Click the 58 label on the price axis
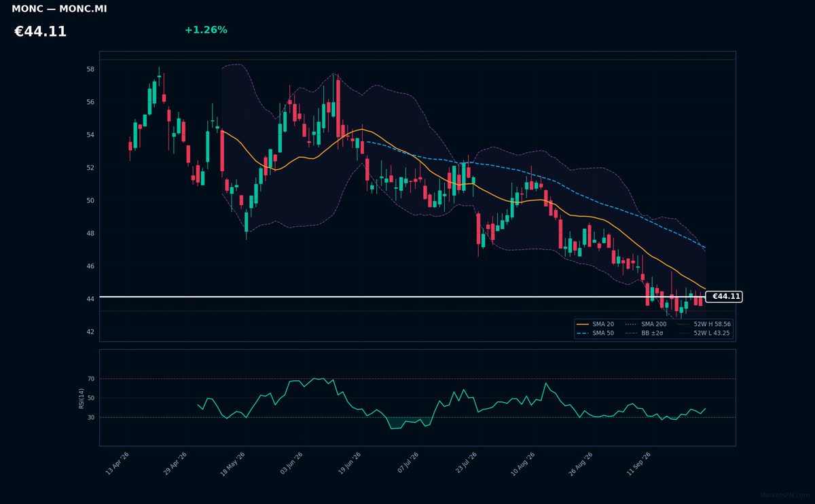Image resolution: width=815 pixels, height=504 pixels. [91, 69]
